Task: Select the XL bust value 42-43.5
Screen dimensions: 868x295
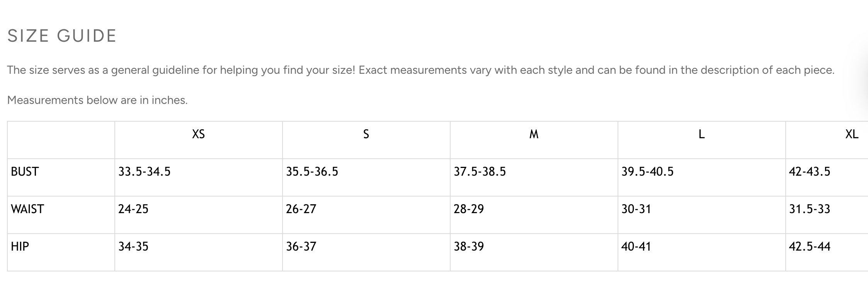Action: point(810,171)
